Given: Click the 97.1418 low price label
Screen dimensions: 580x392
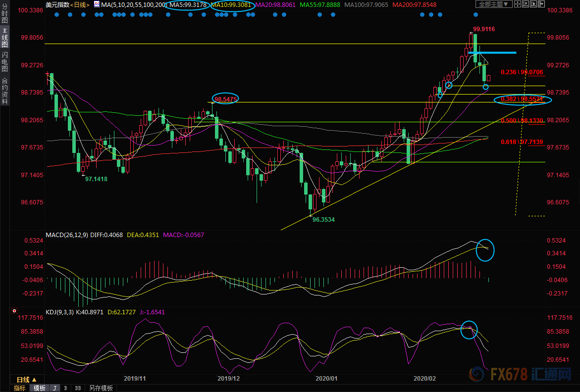Looking at the screenshot, I should point(96,179).
